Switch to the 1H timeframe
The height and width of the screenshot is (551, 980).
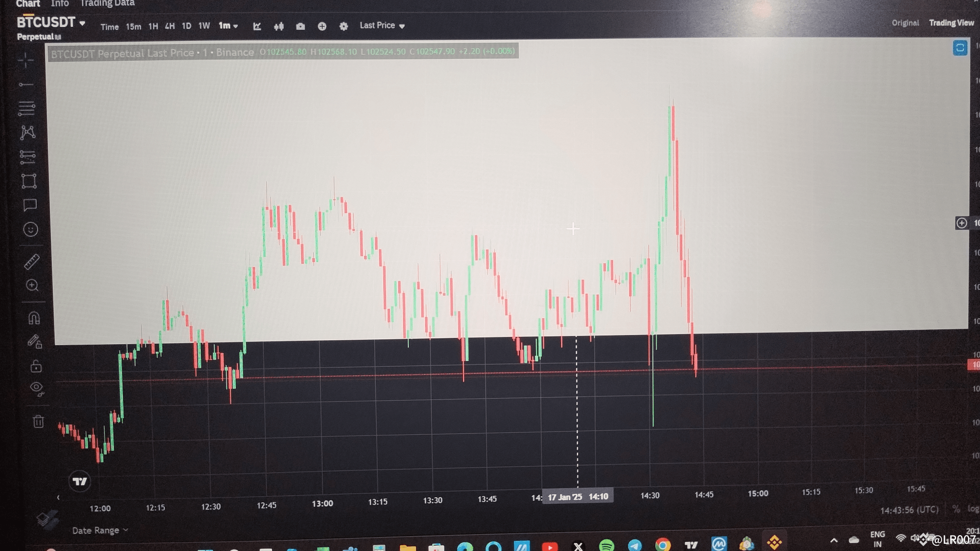pyautogui.click(x=153, y=26)
